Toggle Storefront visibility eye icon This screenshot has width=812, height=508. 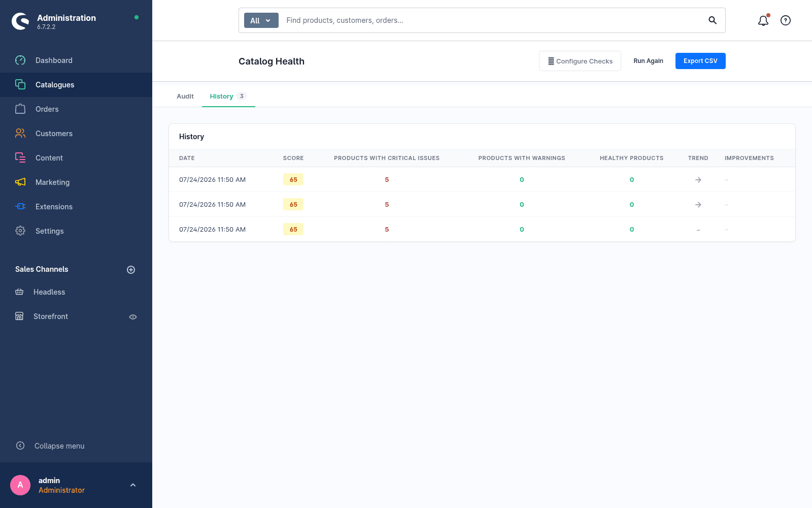click(133, 317)
